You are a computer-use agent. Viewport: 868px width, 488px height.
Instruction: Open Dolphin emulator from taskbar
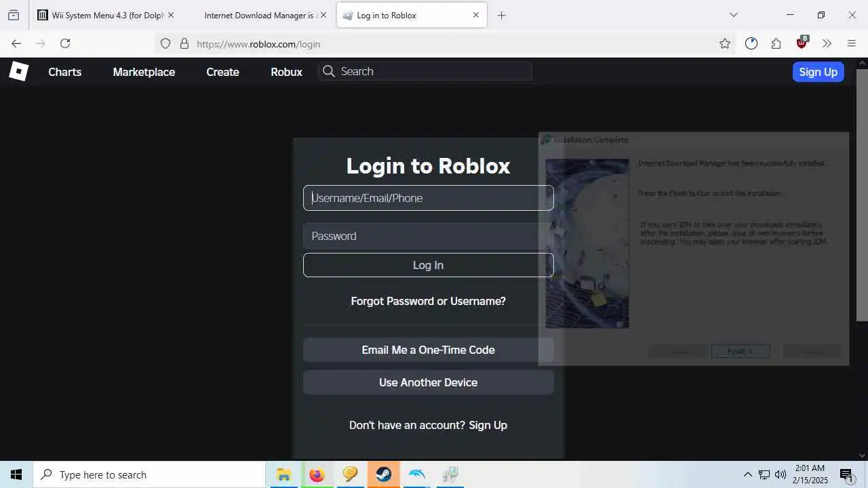(416, 474)
